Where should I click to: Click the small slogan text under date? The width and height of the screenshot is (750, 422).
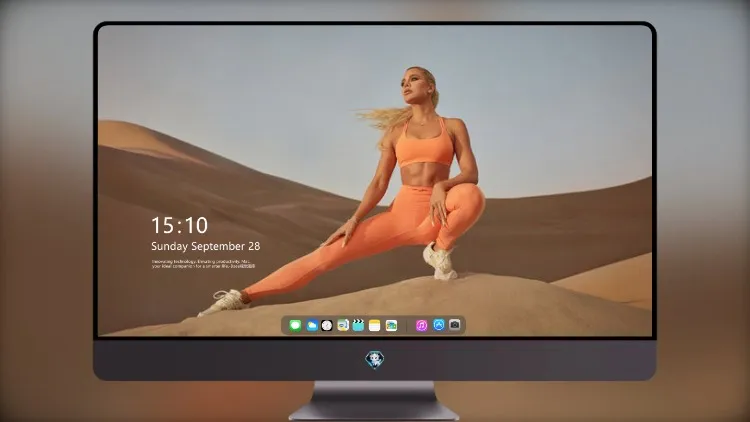coord(203,264)
